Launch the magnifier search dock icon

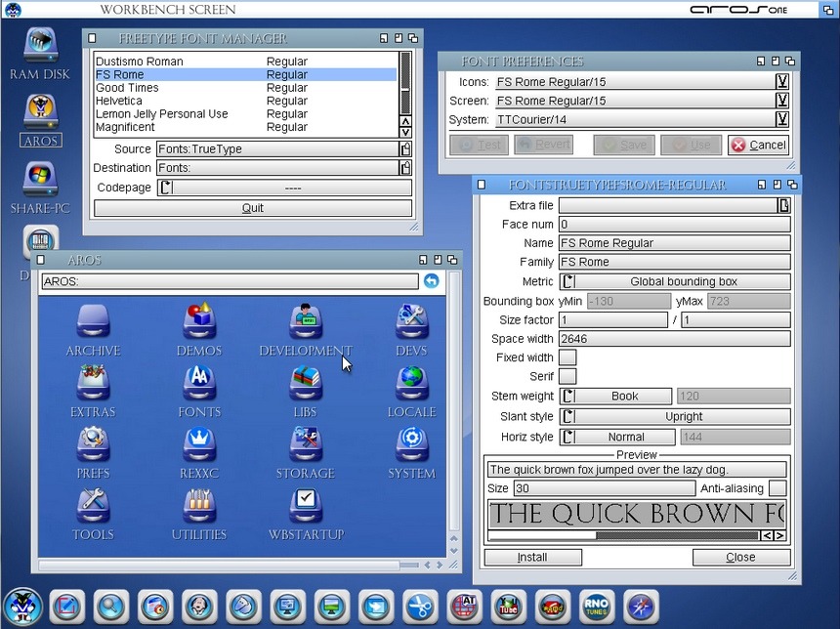click(111, 608)
